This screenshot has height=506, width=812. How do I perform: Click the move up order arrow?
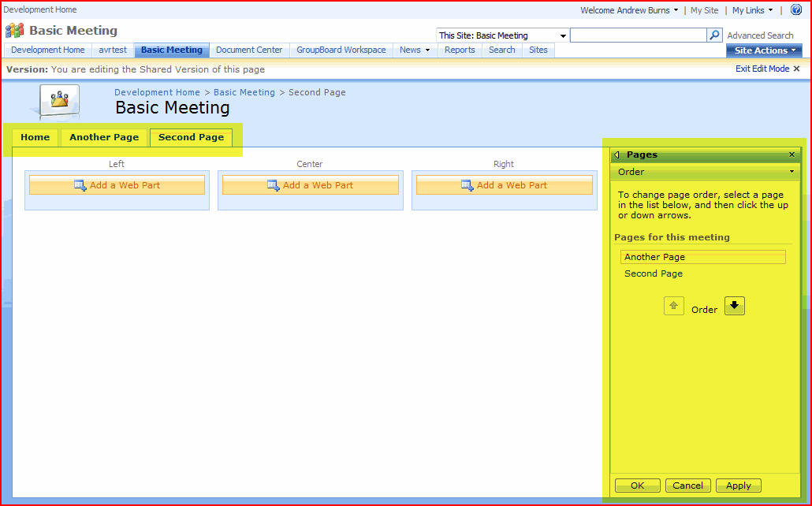point(674,306)
